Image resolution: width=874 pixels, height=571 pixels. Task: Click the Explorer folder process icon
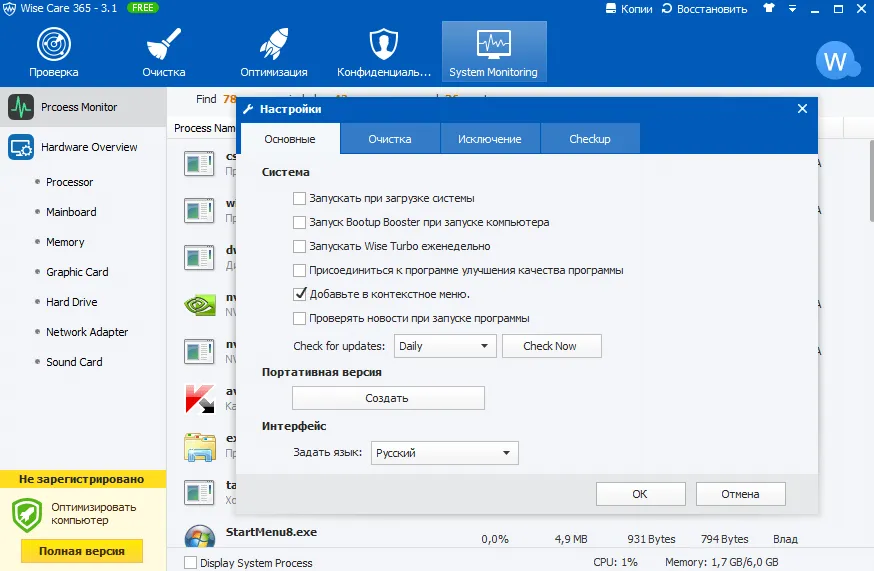pos(200,447)
